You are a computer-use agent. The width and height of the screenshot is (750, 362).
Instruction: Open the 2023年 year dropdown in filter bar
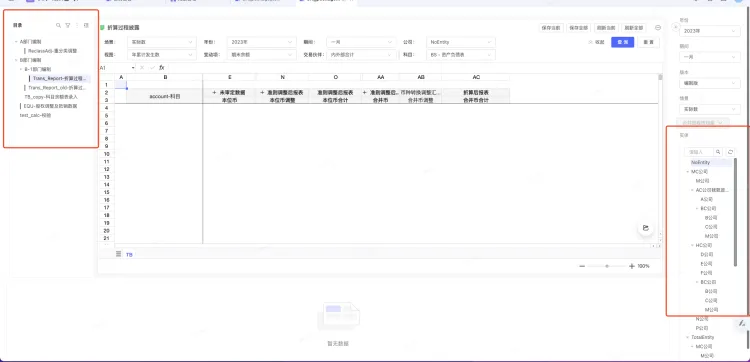[x=261, y=42]
